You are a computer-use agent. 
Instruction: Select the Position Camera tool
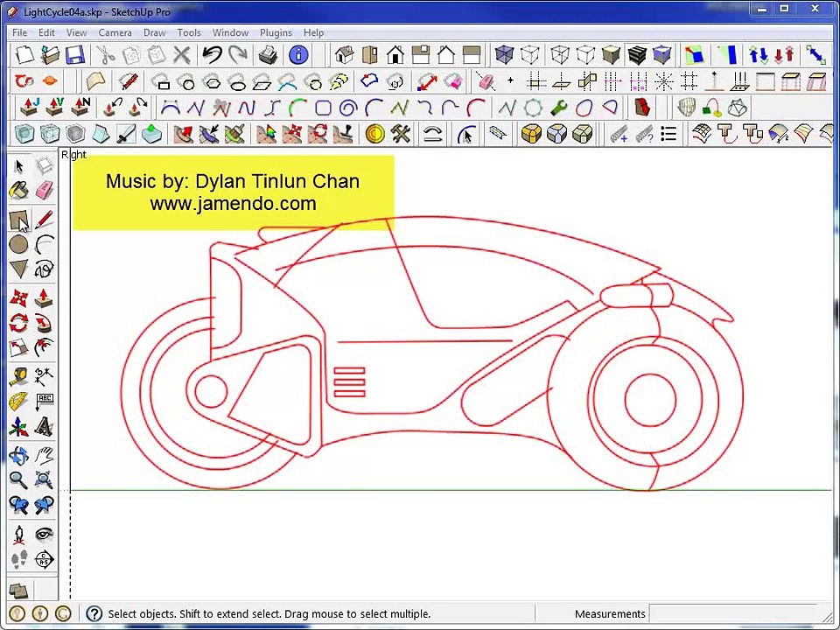18,534
